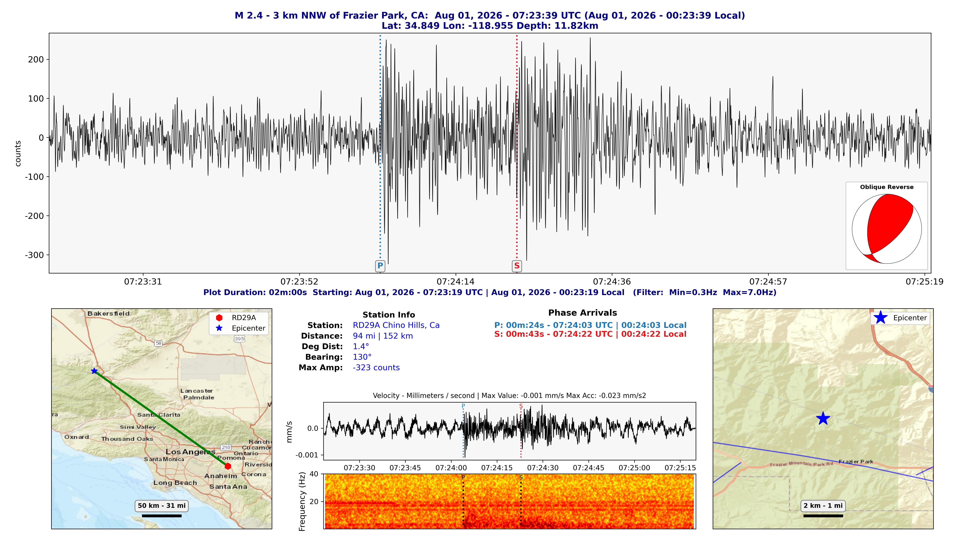Click the 'Oblique Reverse' label above the beachball
Viewport: 980px width, 551px height.
(886, 187)
